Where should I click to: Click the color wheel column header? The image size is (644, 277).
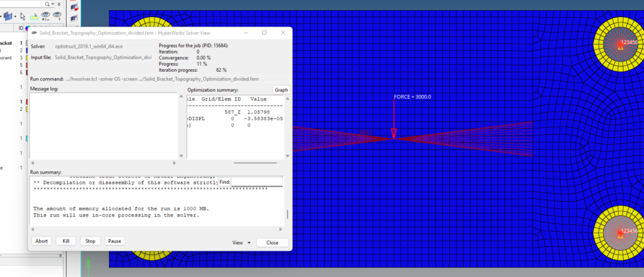tap(28, 28)
